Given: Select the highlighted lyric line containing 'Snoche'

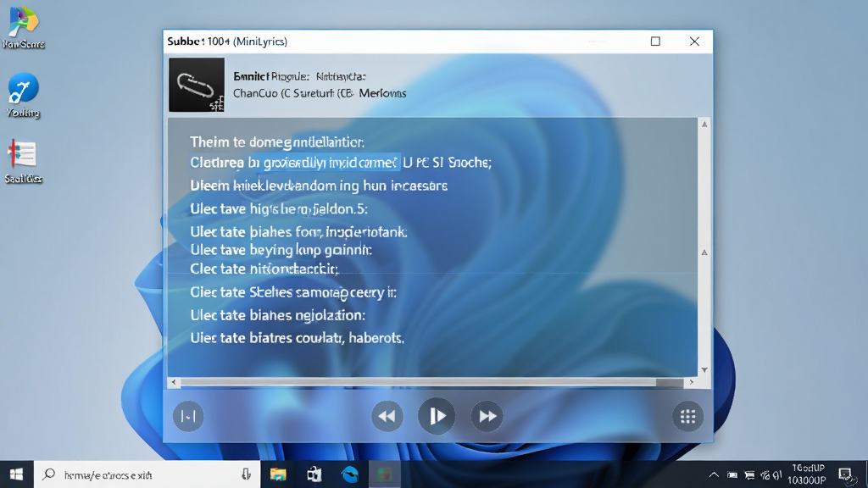Looking at the screenshot, I should point(341,163).
